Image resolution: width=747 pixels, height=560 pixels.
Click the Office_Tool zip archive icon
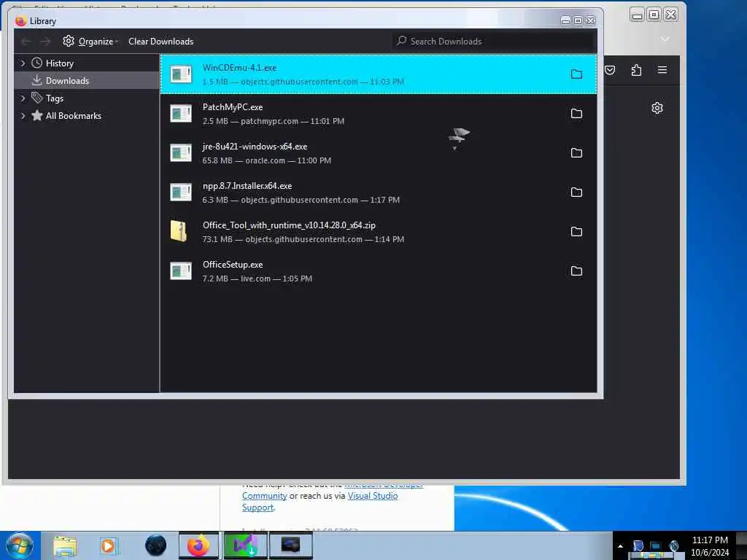tap(179, 231)
